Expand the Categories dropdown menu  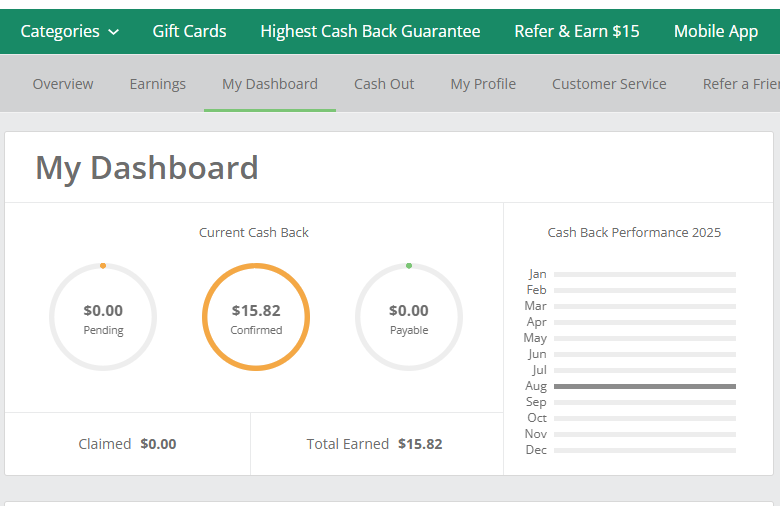[69, 31]
